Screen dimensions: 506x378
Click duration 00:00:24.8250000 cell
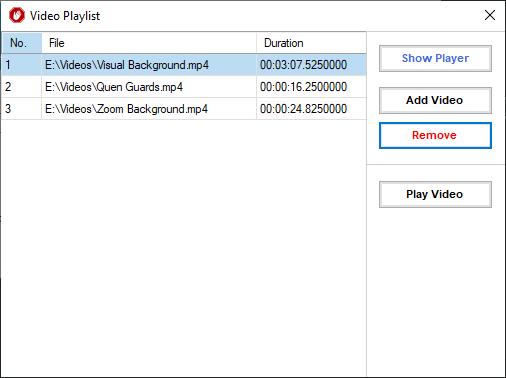[311, 109]
